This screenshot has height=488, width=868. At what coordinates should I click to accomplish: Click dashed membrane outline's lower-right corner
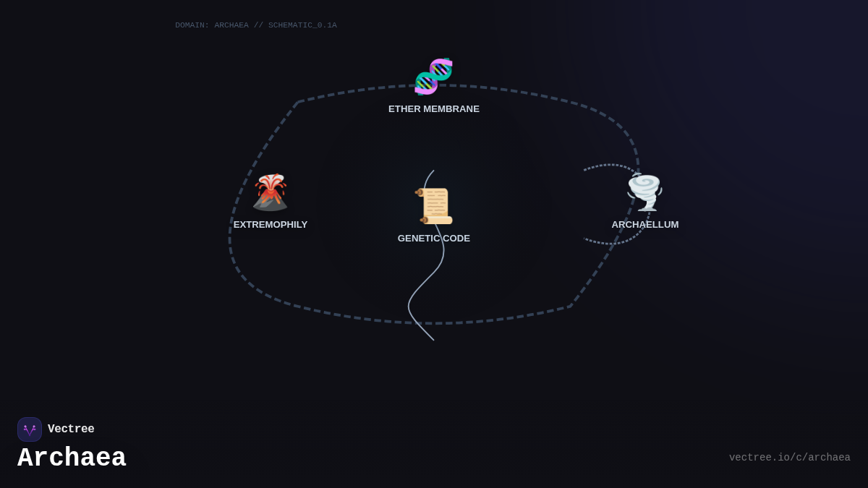pyautogui.click(x=570, y=307)
